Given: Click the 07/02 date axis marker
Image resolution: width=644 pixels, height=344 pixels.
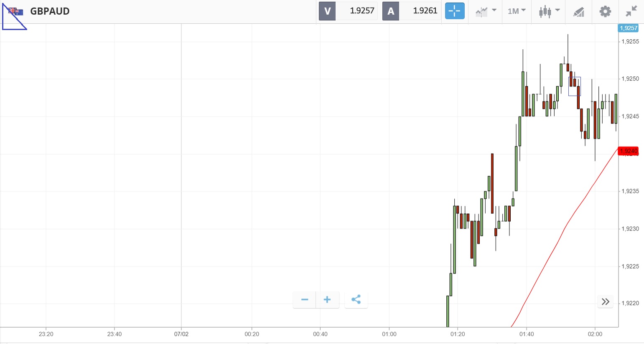Looking at the screenshot, I should [181, 334].
